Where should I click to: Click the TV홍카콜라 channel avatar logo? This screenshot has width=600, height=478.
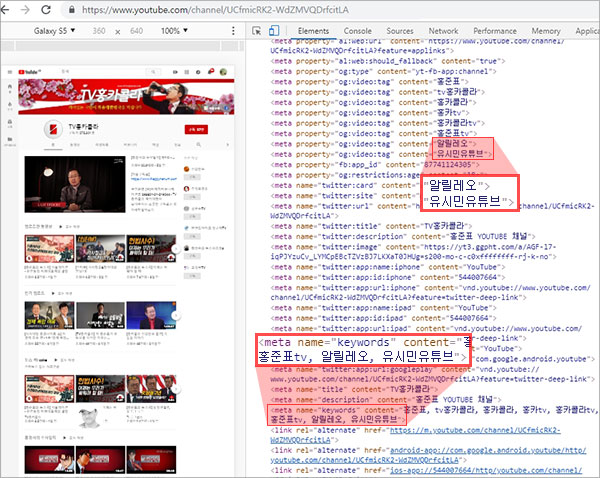[x=53, y=129]
